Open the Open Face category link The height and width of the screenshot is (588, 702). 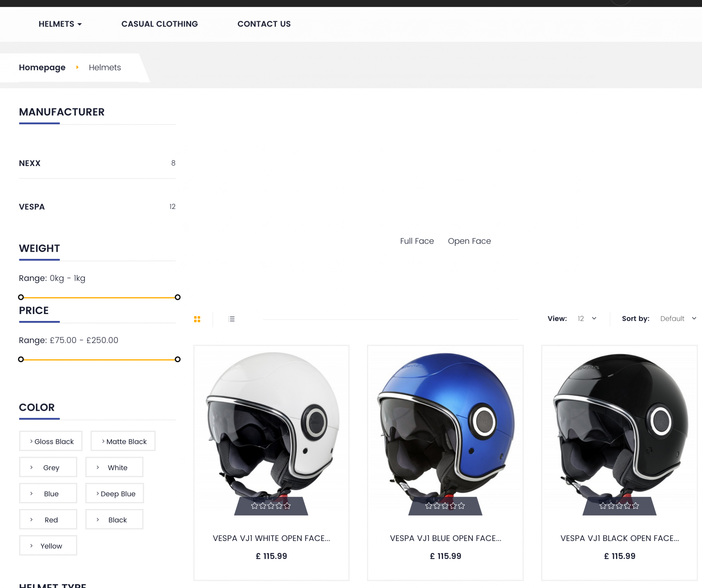[x=469, y=241]
